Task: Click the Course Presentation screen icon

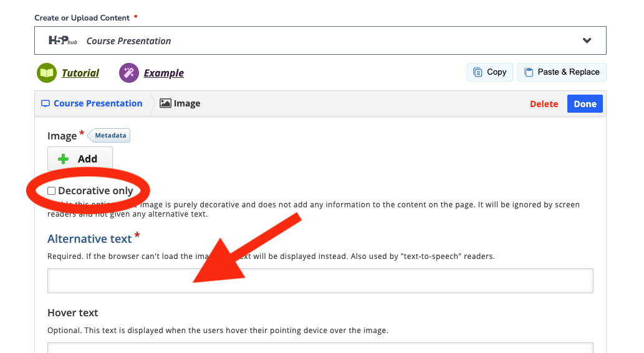Action: pyautogui.click(x=46, y=104)
